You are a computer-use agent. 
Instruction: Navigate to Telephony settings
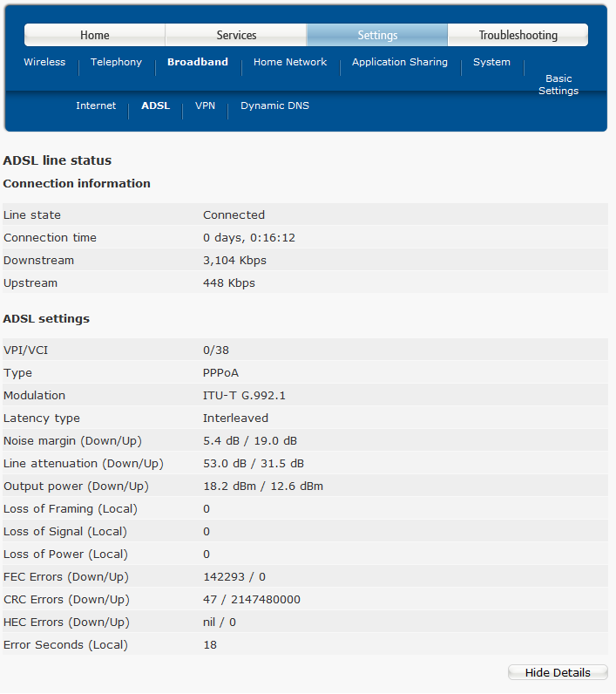click(x=116, y=63)
